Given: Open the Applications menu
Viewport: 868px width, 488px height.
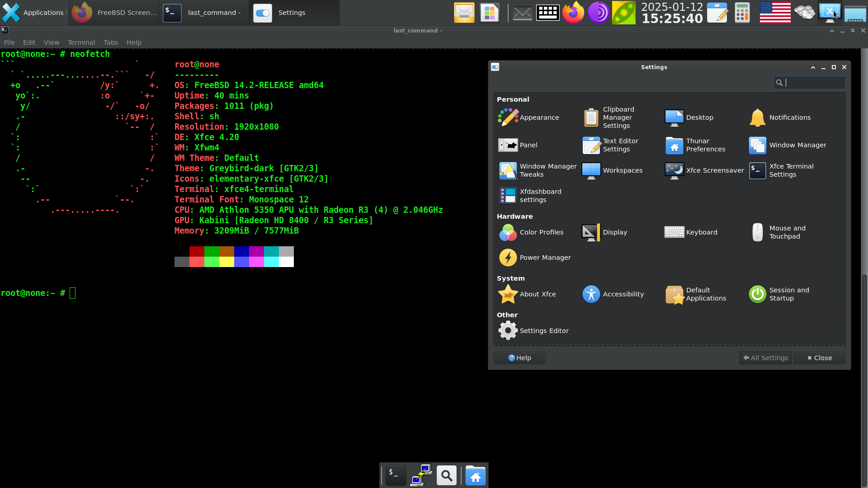Looking at the screenshot, I should 35,13.
